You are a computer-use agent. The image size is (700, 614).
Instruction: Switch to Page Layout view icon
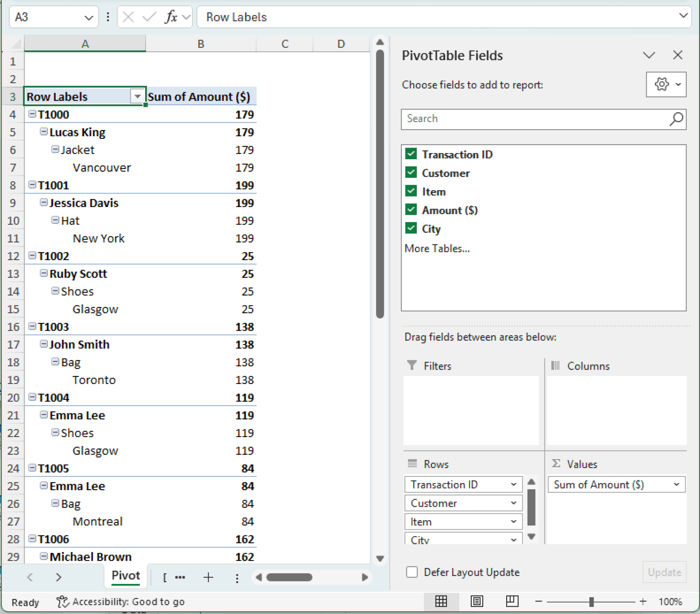477,602
